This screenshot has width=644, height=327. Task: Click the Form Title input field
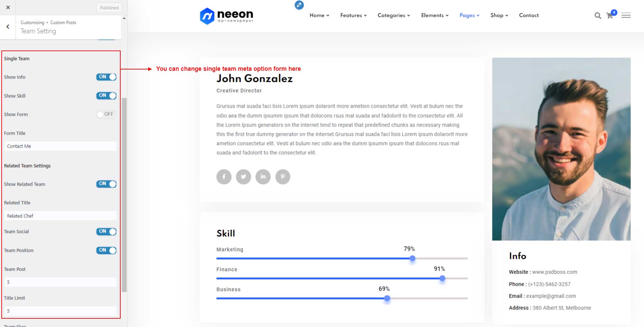tap(60, 146)
